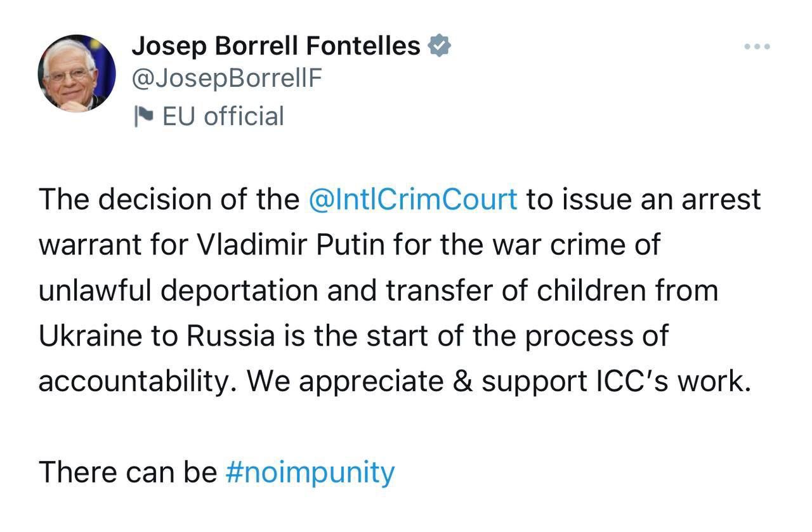The width and height of the screenshot is (812, 532).
Task: Click the EU official label
Action: tap(223, 117)
